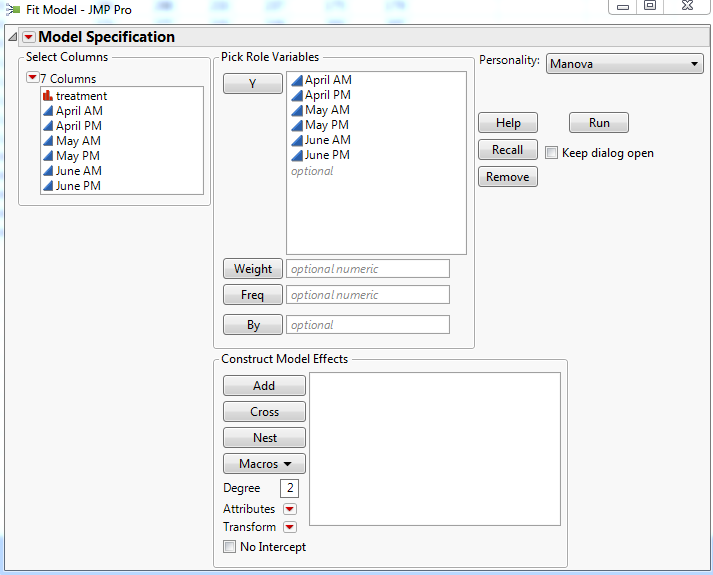Open the Attributes red triangle menu
Image resolution: width=713 pixels, height=575 pixels.
pyautogui.click(x=290, y=509)
